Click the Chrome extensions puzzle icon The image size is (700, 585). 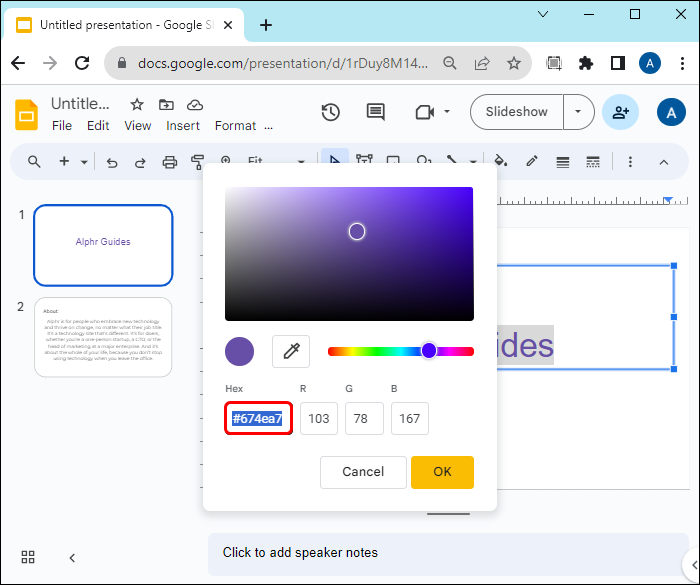pyautogui.click(x=586, y=63)
